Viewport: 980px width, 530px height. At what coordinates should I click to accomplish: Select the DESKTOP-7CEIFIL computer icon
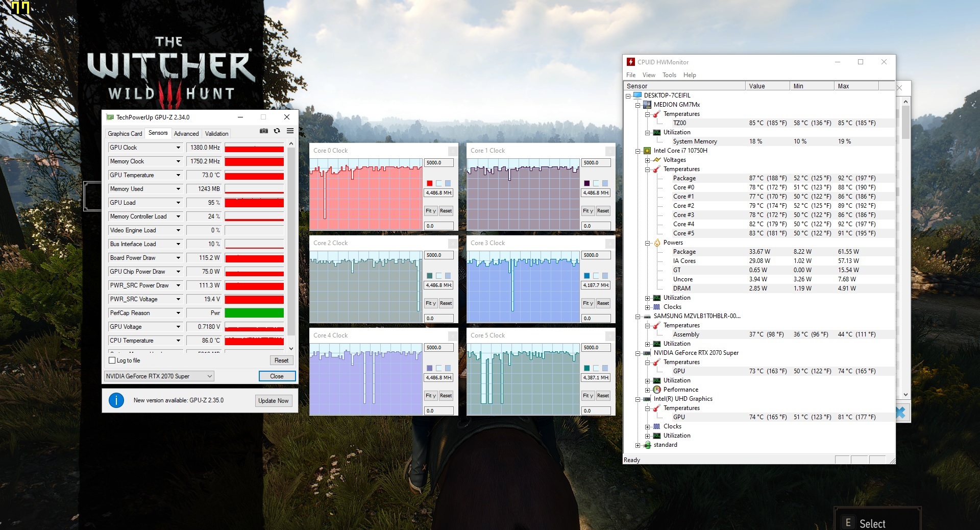click(638, 95)
